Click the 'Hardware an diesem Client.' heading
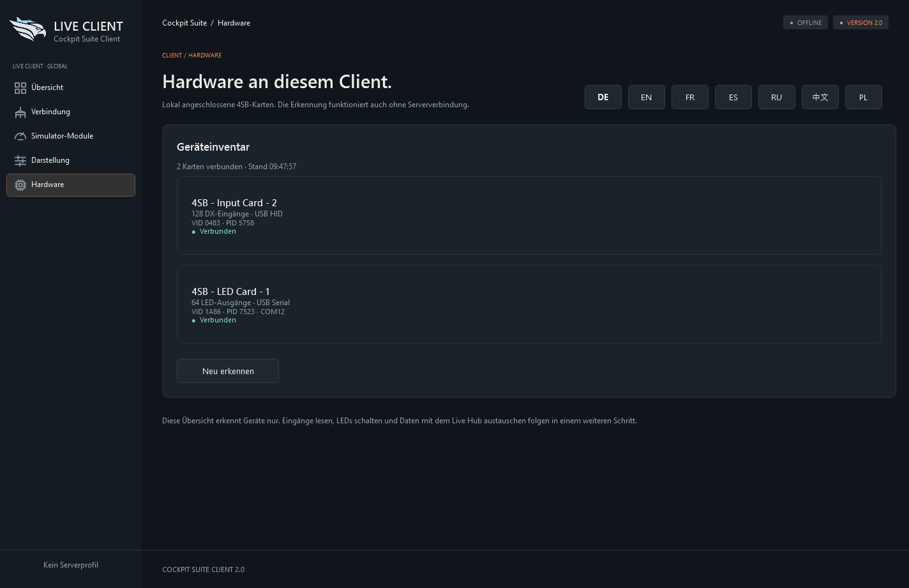 [x=277, y=82]
